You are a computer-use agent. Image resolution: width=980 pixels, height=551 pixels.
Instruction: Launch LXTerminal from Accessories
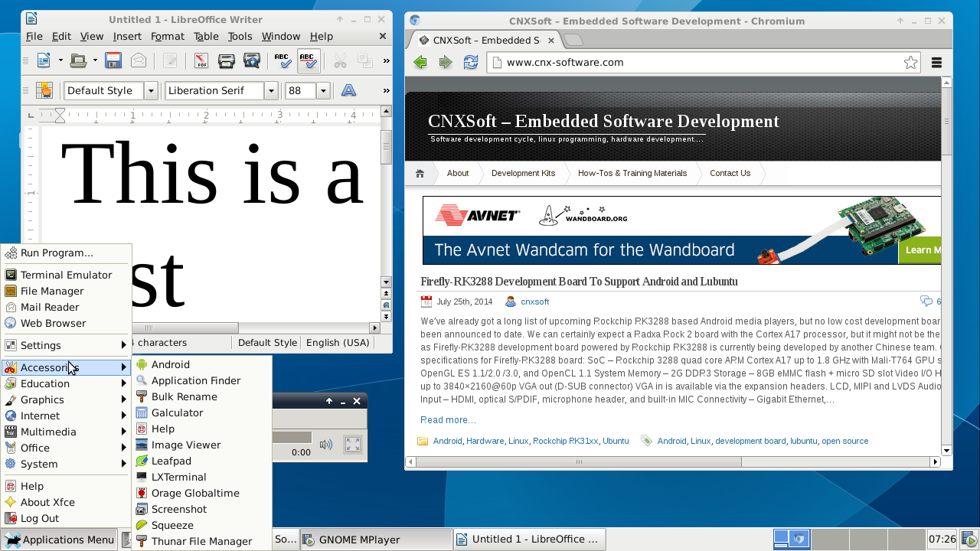click(202, 477)
